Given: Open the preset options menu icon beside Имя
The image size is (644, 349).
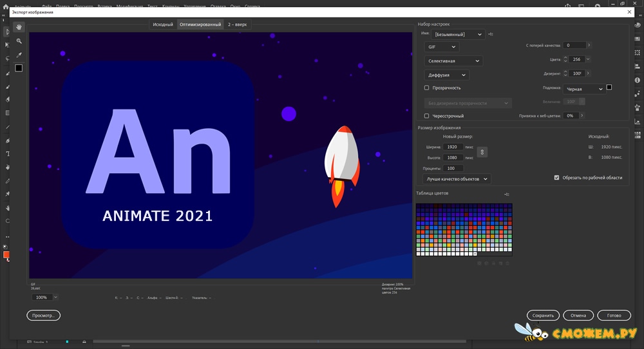Looking at the screenshot, I should coord(491,34).
